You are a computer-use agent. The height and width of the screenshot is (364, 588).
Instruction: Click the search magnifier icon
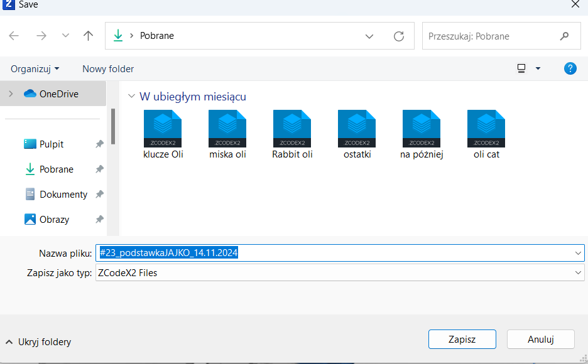pos(564,36)
